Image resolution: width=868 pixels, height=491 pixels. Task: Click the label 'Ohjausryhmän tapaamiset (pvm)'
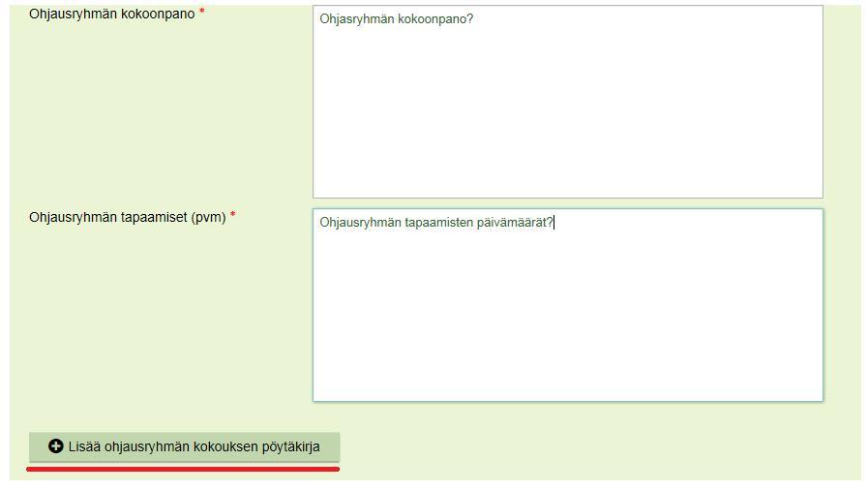(x=128, y=217)
